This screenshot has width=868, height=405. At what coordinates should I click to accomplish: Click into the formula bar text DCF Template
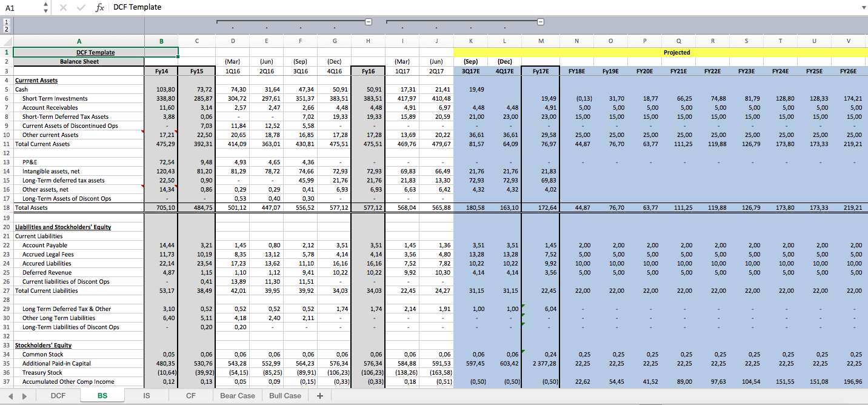click(138, 7)
